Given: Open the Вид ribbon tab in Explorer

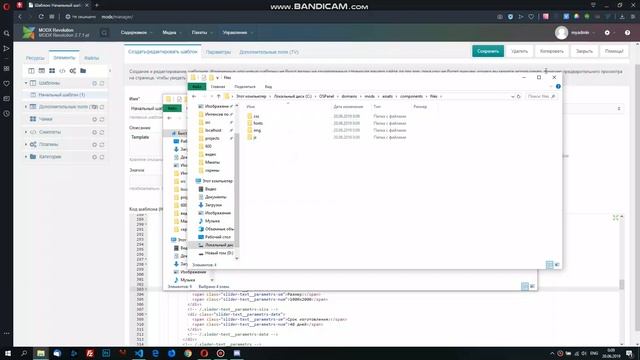Looking at the screenshot, I should click(268, 87).
